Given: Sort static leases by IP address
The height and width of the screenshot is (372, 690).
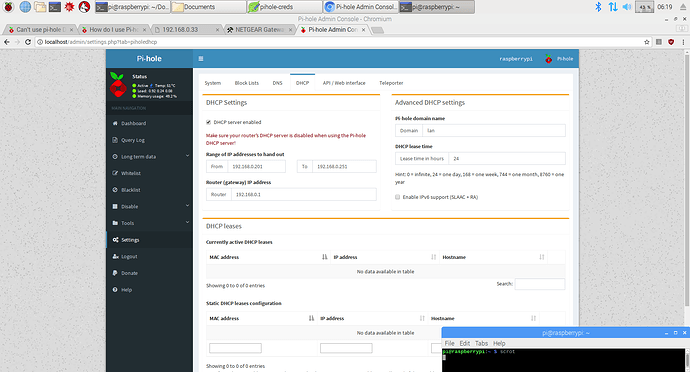Looking at the screenshot, I should coord(372,318).
